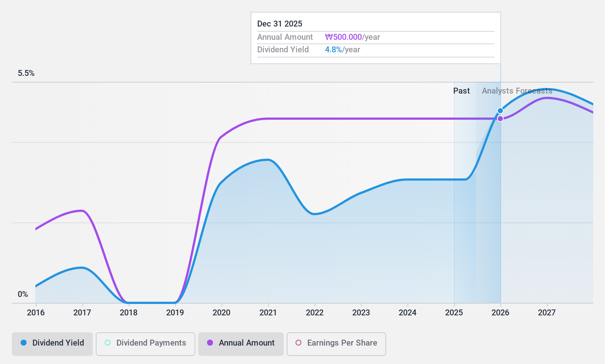The image size is (605, 364).
Task: Click the 2022 x-axis label
Action: pyautogui.click(x=315, y=313)
